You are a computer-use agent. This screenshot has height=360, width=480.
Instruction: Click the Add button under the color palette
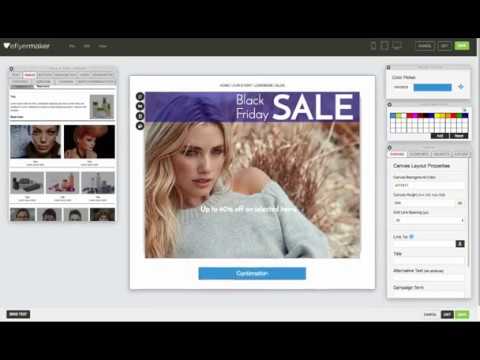440,136
